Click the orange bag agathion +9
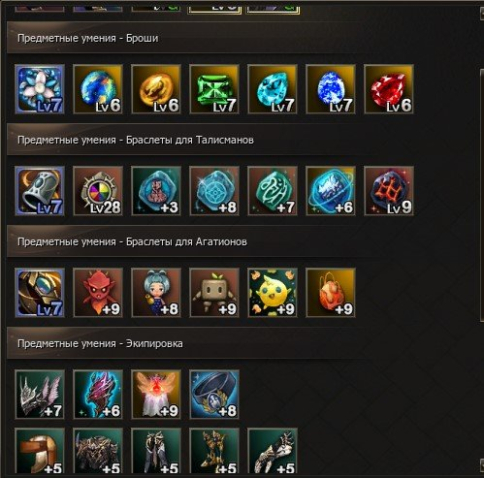Screen dimensions: 484x478 click(330, 293)
